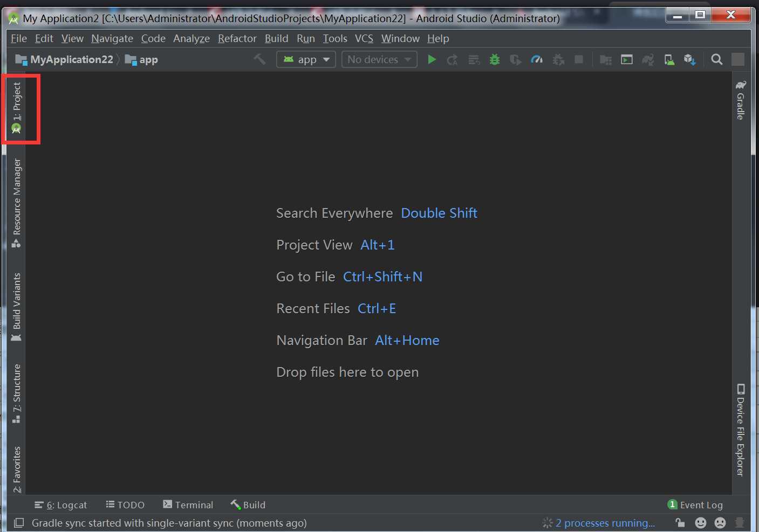
Task: Open the File menu
Action: 19,38
